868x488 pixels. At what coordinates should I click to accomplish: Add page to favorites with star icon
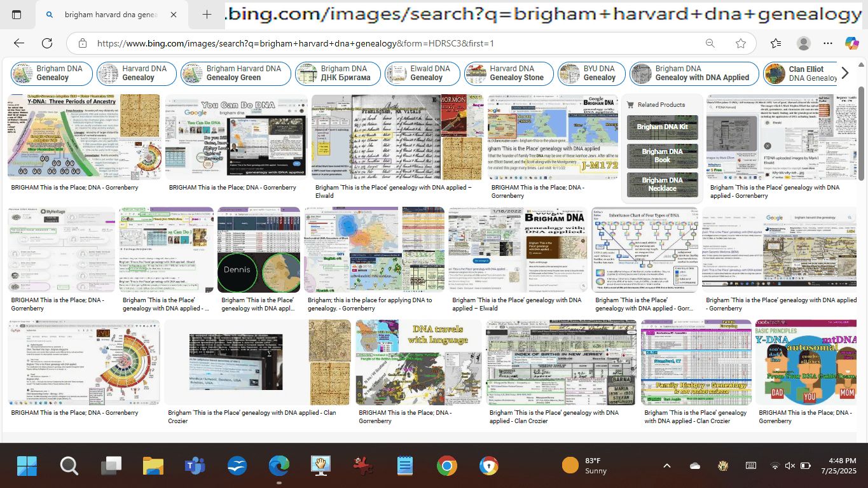point(740,43)
